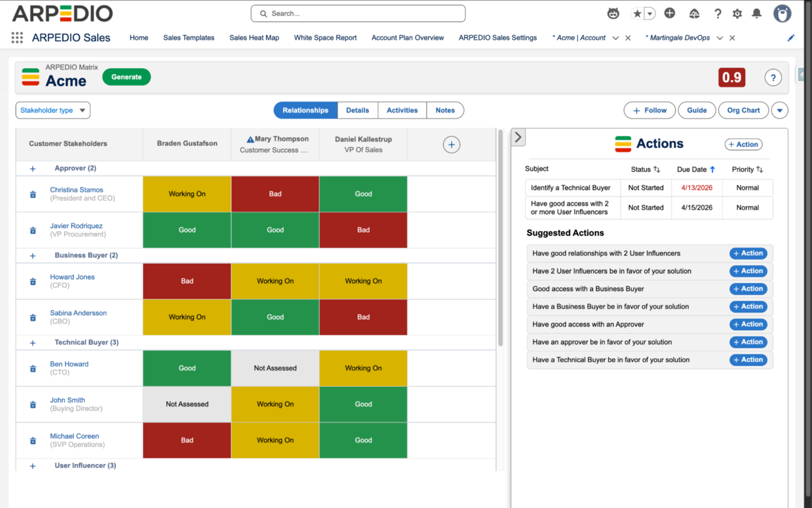Add action for good access with an Approver
Screen dimensions: 812x508
pyautogui.click(x=748, y=324)
